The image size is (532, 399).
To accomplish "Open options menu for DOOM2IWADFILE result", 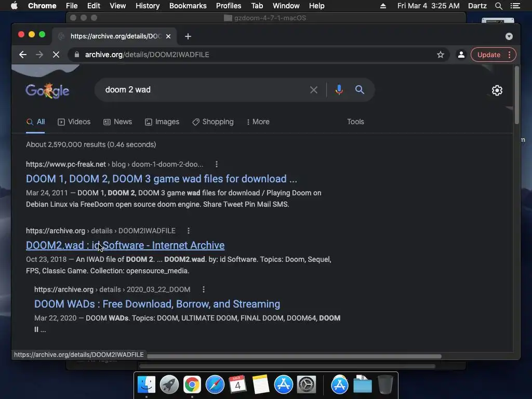I will (189, 231).
